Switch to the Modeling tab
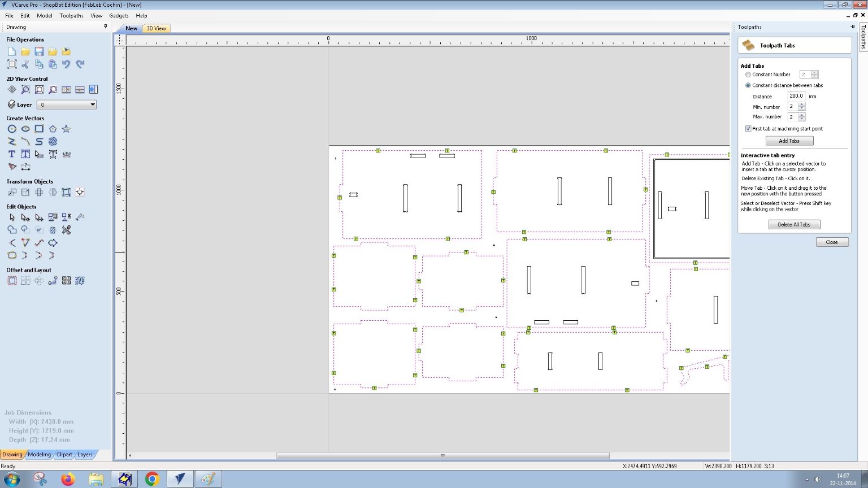This screenshot has height=488, width=868. click(x=40, y=454)
